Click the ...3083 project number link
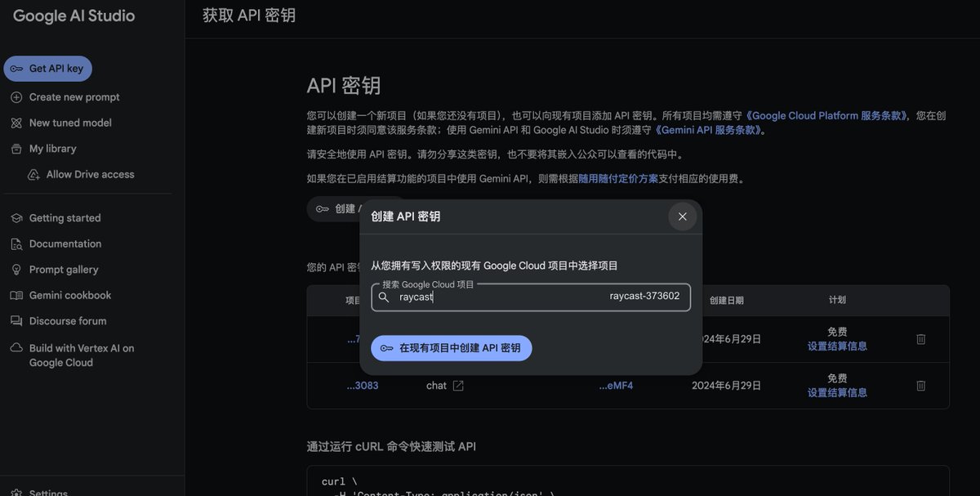This screenshot has height=496, width=980. pos(363,386)
